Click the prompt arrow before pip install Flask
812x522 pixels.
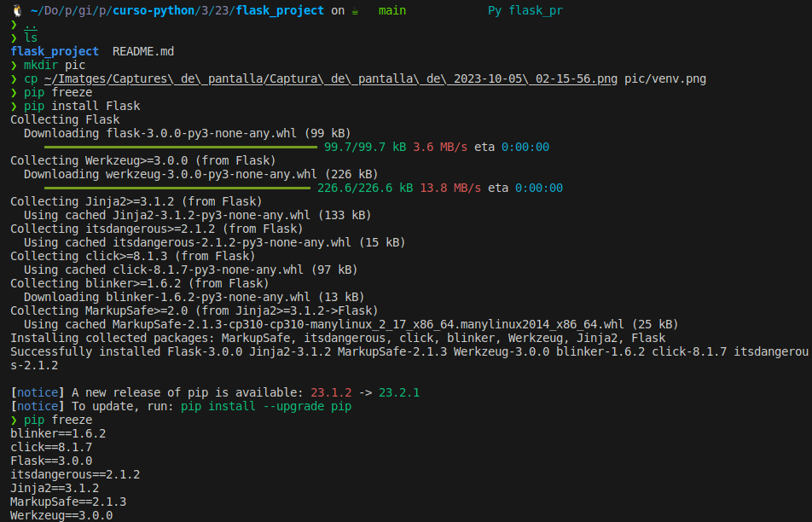pyautogui.click(x=14, y=107)
